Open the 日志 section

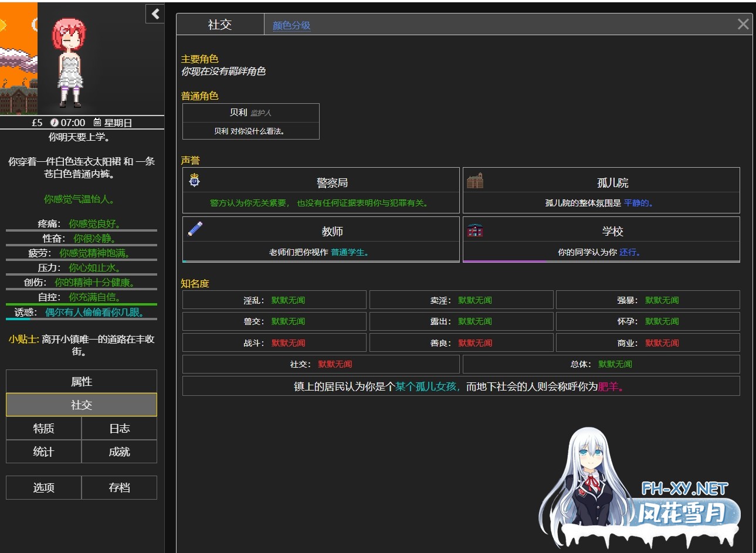coord(119,428)
